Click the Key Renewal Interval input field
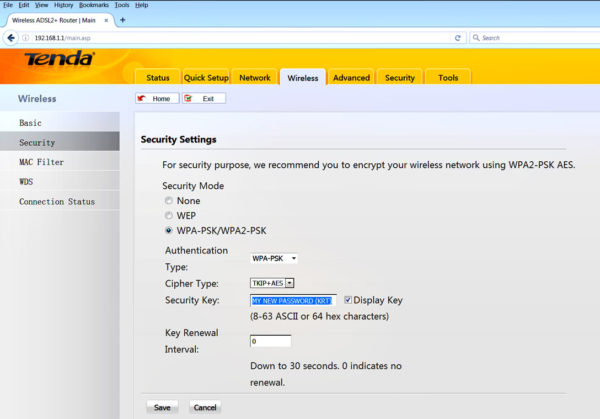The width and height of the screenshot is (600, 419). click(270, 341)
